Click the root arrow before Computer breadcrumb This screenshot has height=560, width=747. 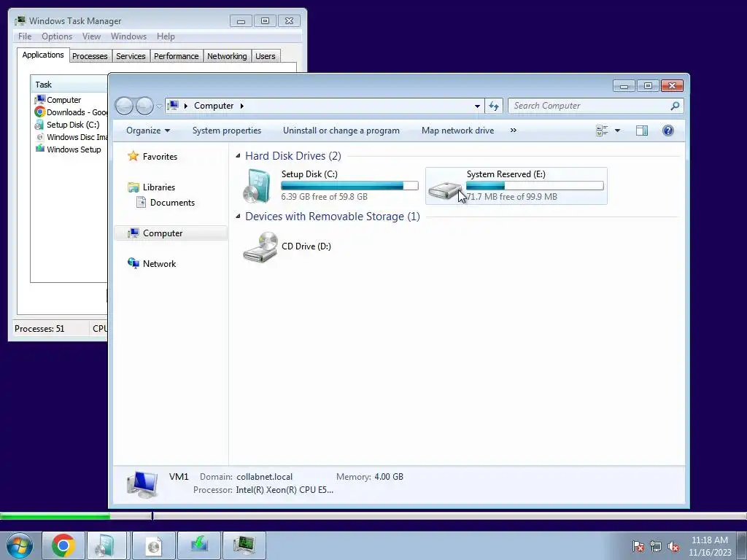[186, 106]
